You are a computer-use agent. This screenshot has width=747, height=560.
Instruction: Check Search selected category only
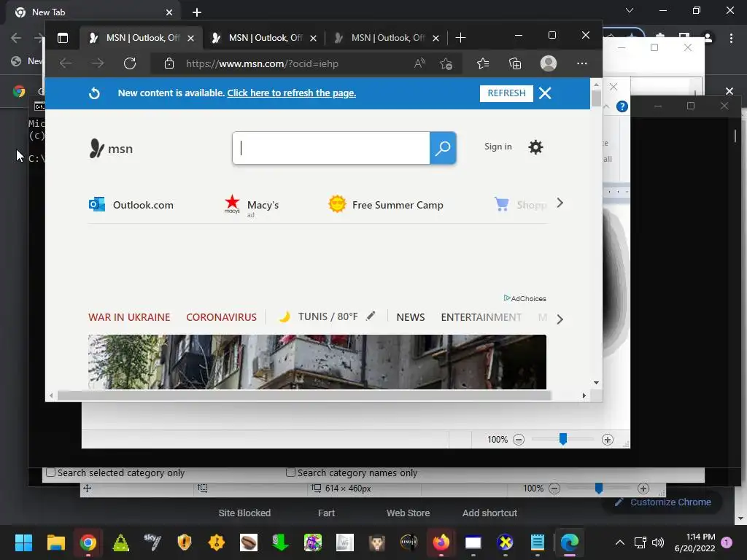(x=50, y=472)
